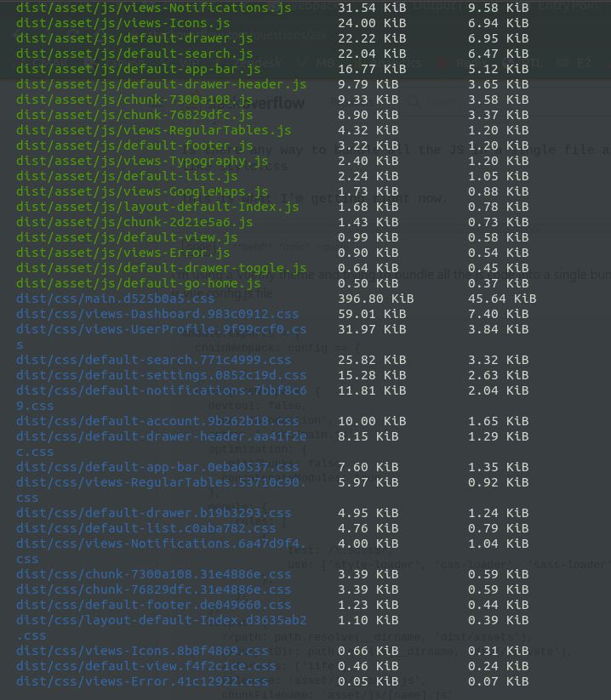
Task: Select the 10.00 KiB size value
Action: tap(372, 421)
